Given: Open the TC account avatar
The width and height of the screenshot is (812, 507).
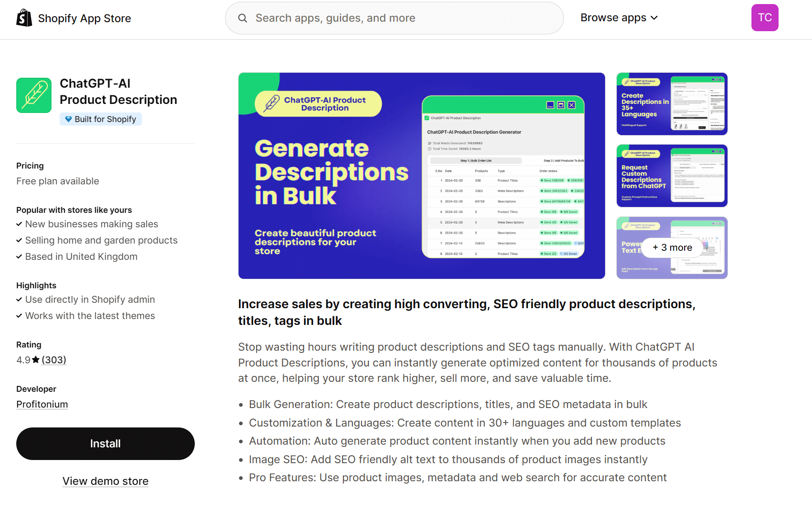Looking at the screenshot, I should point(765,17).
